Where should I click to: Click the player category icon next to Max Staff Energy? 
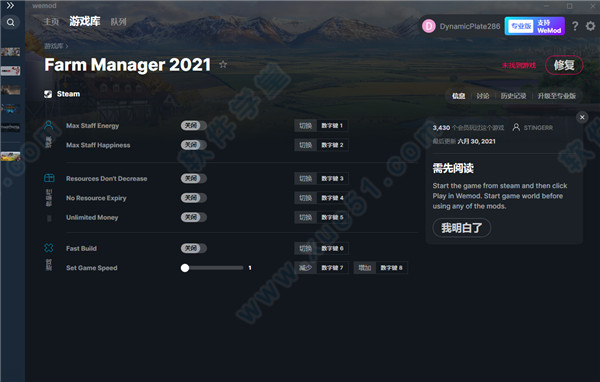tap(49, 125)
